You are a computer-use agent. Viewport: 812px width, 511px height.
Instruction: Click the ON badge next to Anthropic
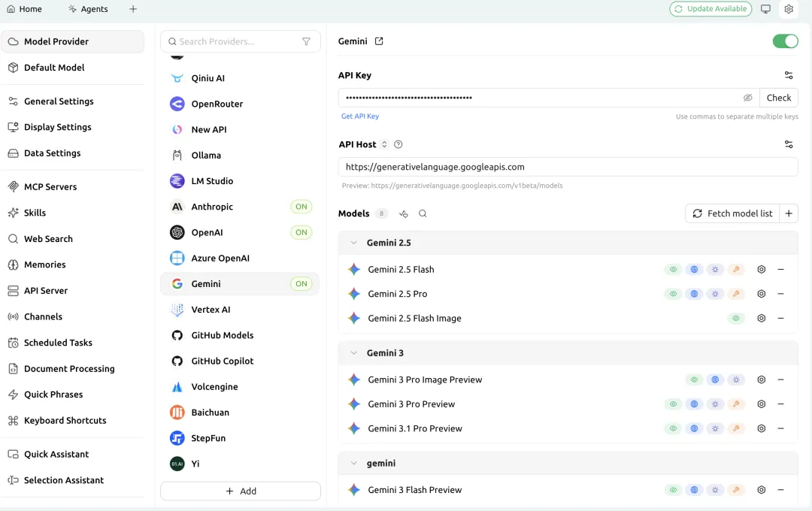pyautogui.click(x=301, y=207)
